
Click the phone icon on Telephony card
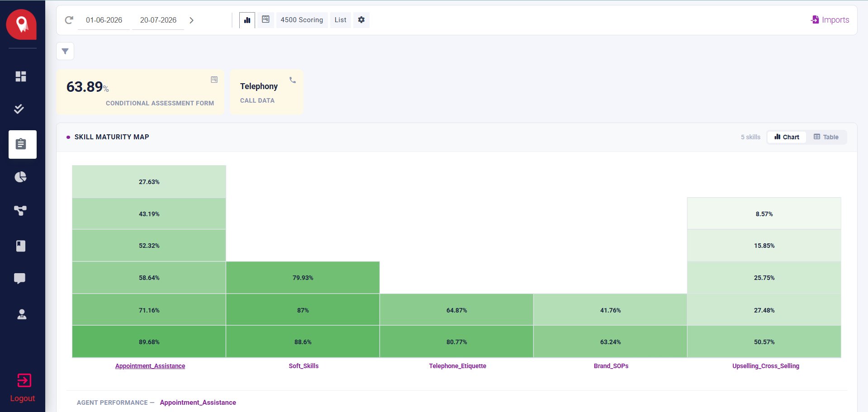293,80
